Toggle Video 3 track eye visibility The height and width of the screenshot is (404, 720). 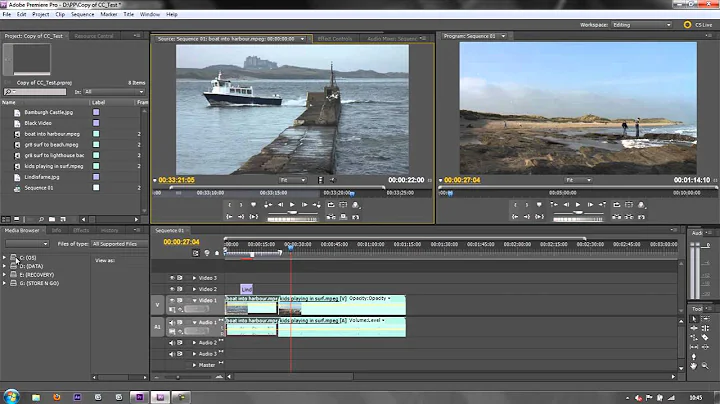172,278
